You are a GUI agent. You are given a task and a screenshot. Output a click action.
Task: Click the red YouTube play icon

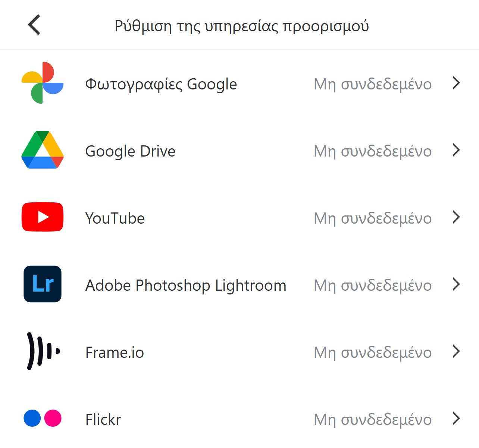click(43, 217)
